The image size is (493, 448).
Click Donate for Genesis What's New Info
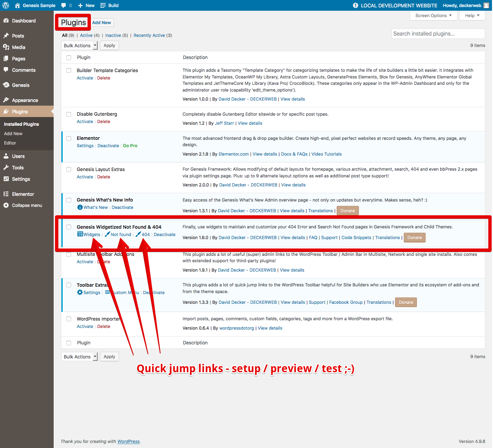pyautogui.click(x=348, y=211)
